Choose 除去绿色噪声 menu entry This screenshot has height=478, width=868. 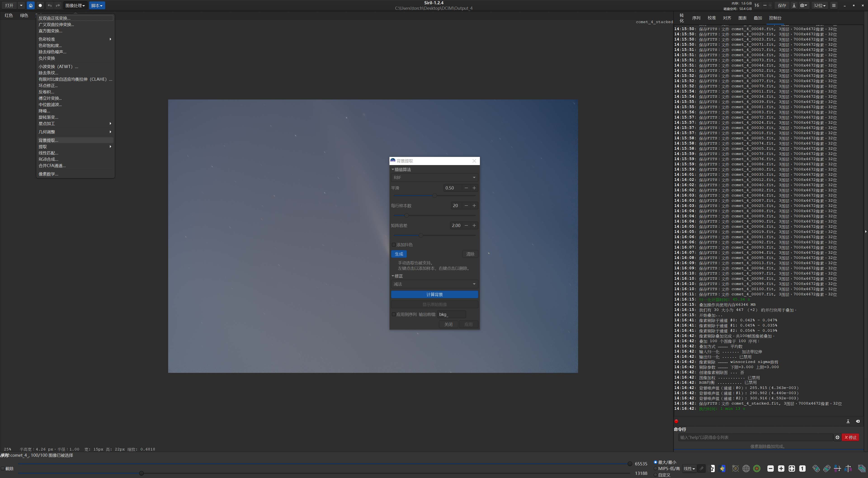click(x=75, y=52)
